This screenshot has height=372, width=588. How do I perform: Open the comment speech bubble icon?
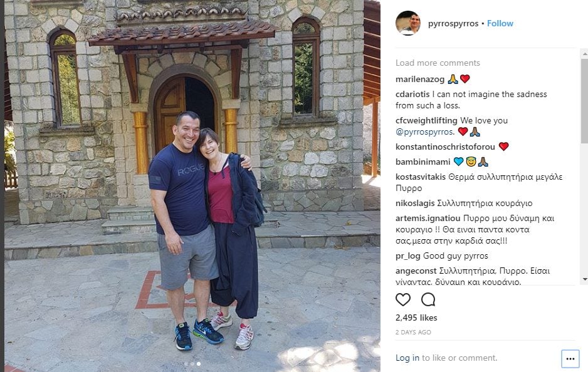pos(428,300)
